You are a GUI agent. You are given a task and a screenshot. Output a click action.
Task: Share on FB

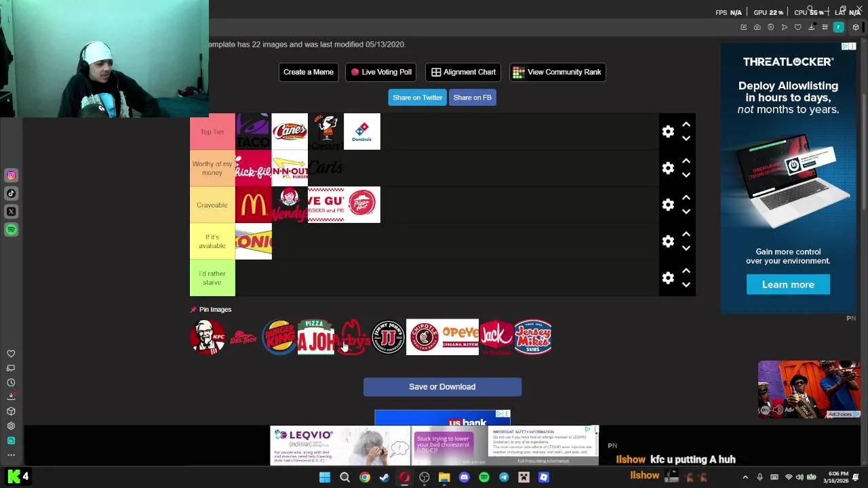(472, 98)
